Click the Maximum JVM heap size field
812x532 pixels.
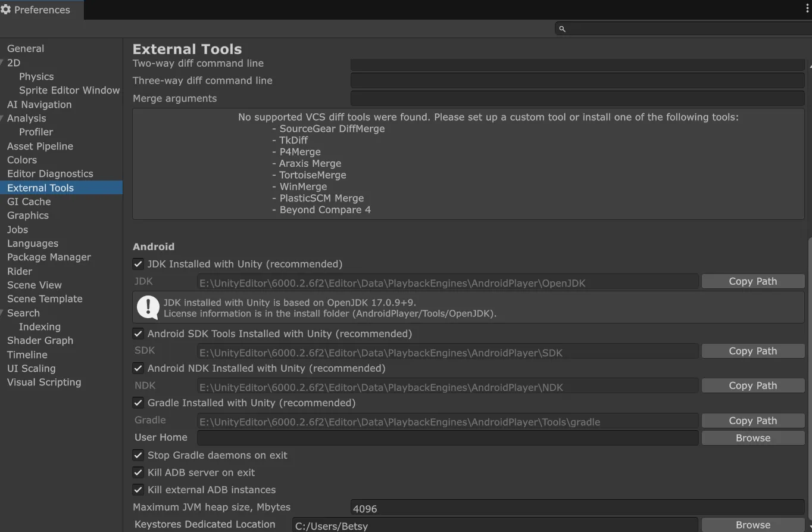point(576,509)
